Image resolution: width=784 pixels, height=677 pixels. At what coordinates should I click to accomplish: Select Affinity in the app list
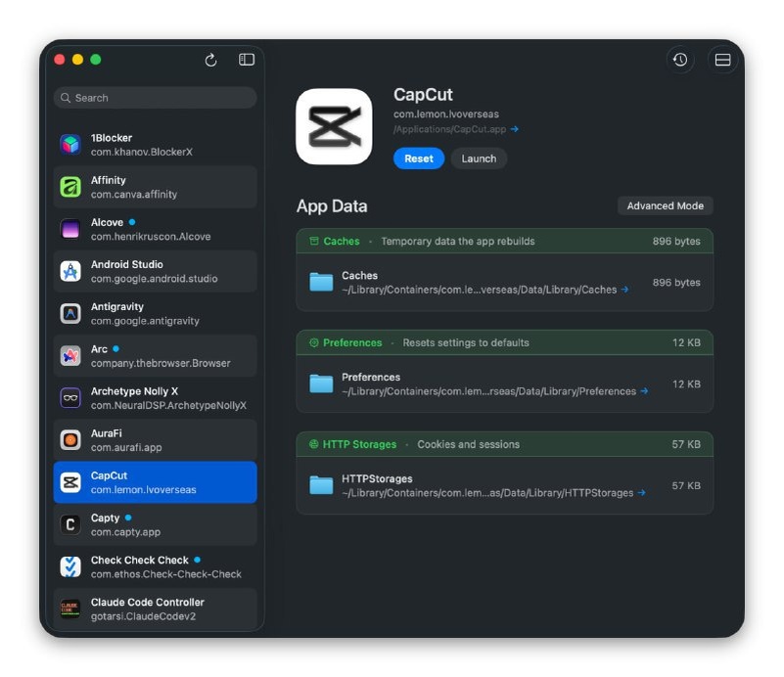155,187
